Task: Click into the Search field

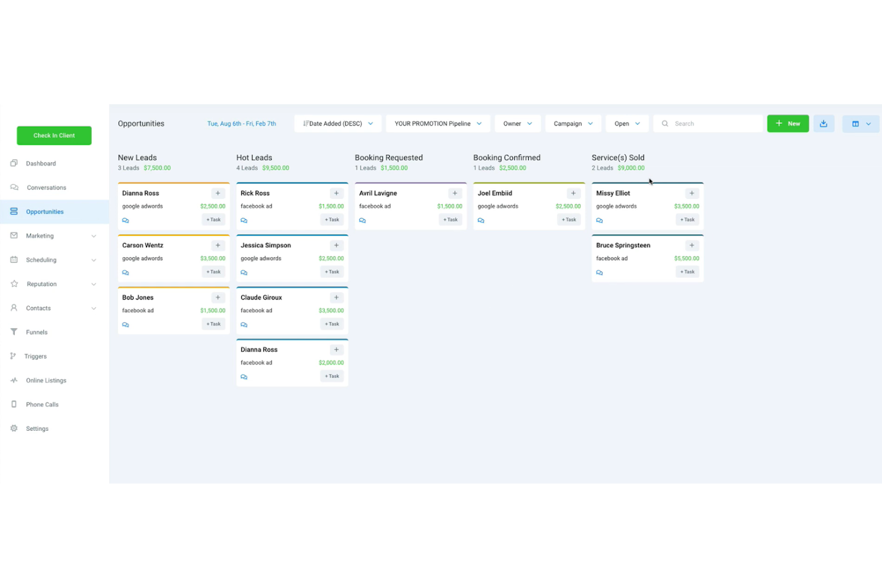Action: 708,123
